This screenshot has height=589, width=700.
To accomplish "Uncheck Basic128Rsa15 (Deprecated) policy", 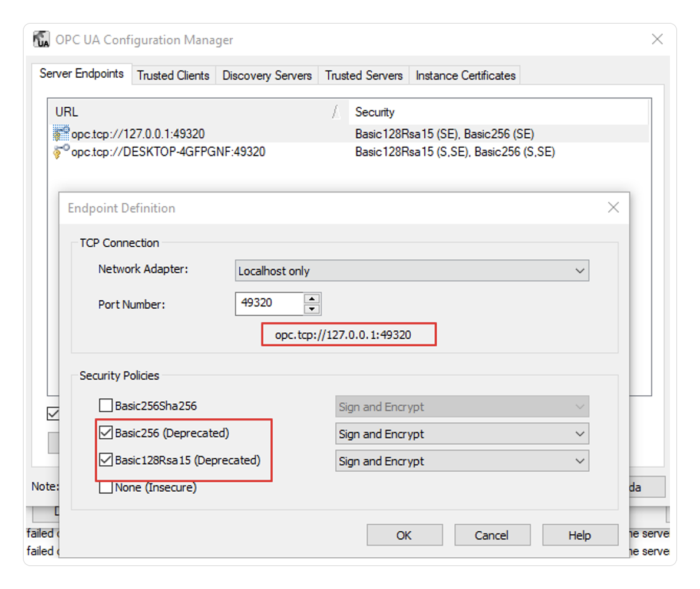I will [x=106, y=460].
